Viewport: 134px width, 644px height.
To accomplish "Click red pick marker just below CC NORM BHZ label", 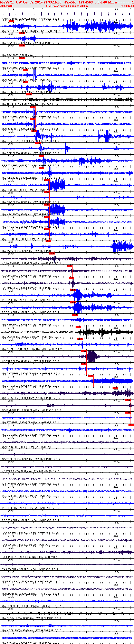I will 69,266.
